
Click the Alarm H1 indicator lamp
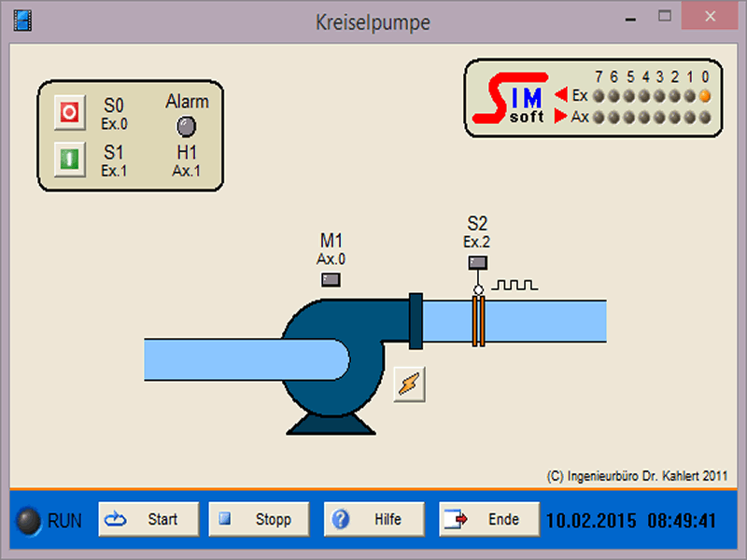pos(187,125)
